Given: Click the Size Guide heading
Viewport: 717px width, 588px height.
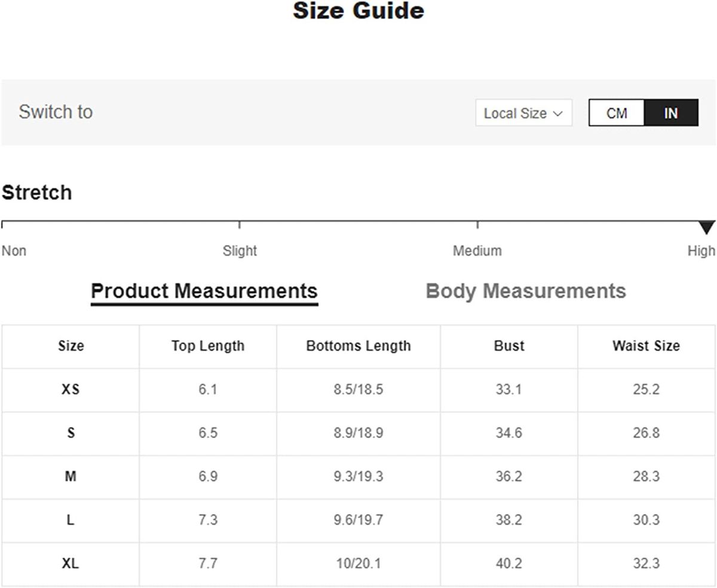Looking at the screenshot, I should [x=358, y=11].
